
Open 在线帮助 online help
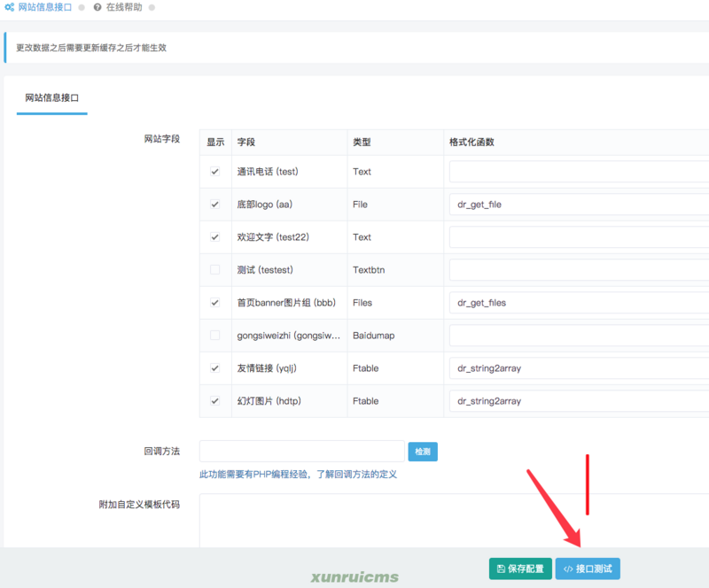(x=124, y=7)
